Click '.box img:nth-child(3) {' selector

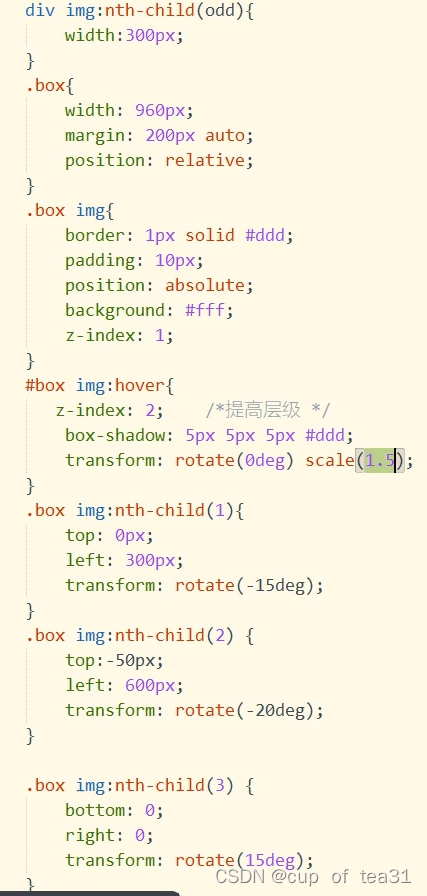[139, 786]
